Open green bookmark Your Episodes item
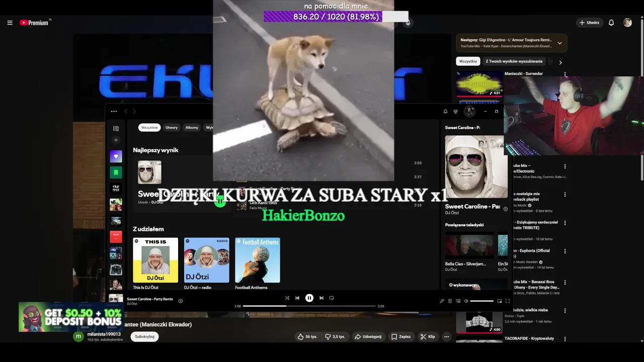644x362 pixels. (116, 172)
